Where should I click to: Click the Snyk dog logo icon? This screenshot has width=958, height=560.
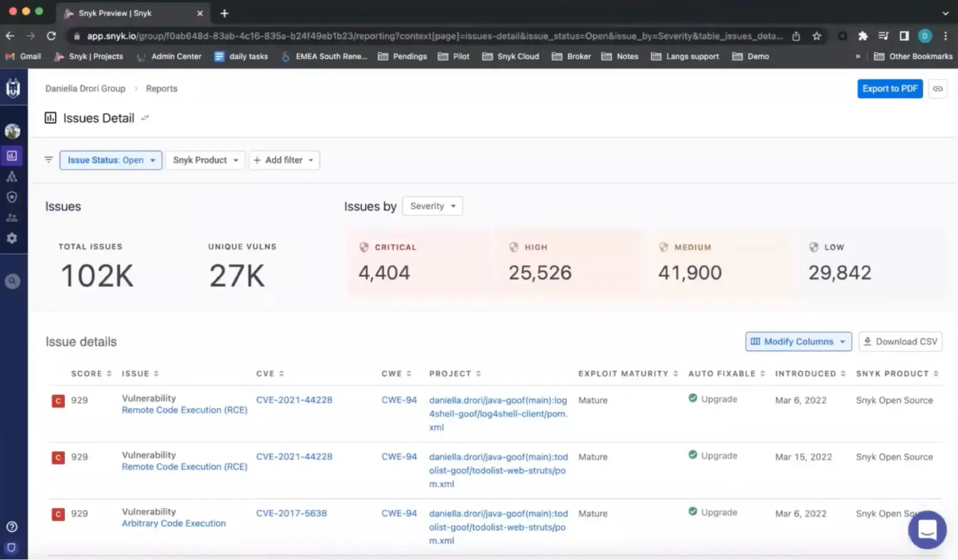click(x=13, y=88)
